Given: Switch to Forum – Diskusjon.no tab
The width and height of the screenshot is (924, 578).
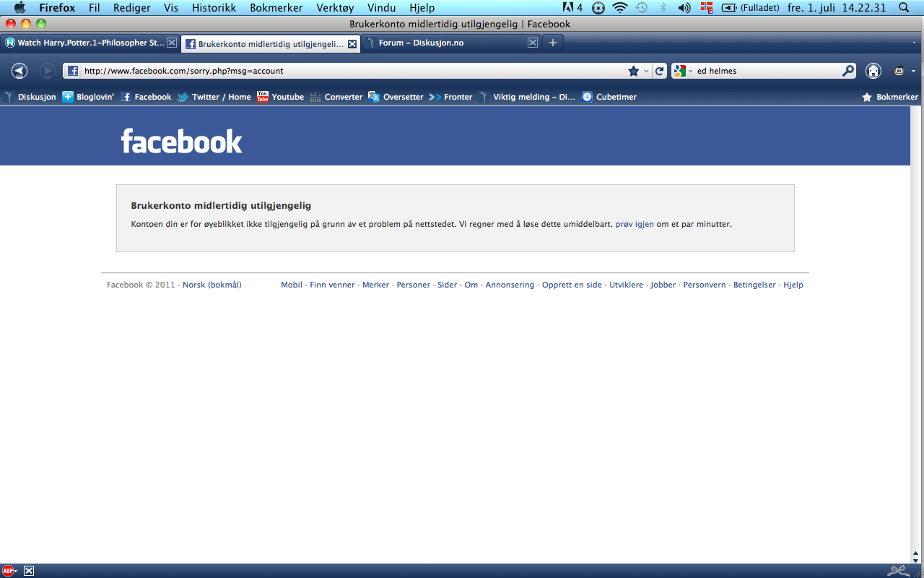Looking at the screenshot, I should pos(452,43).
